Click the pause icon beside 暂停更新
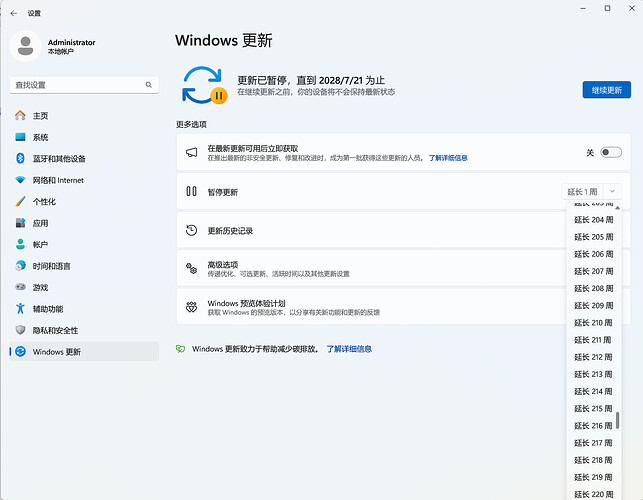Screen dimensions: 643x500 (x=192, y=191)
